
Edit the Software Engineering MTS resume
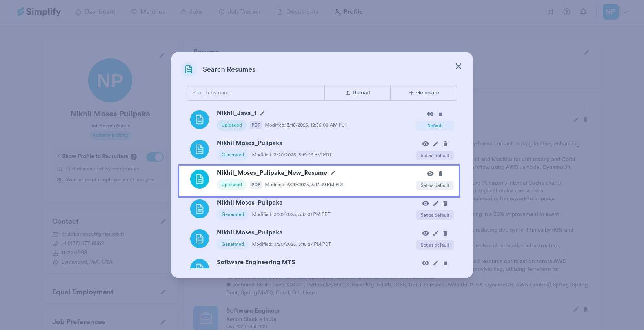[x=436, y=263]
